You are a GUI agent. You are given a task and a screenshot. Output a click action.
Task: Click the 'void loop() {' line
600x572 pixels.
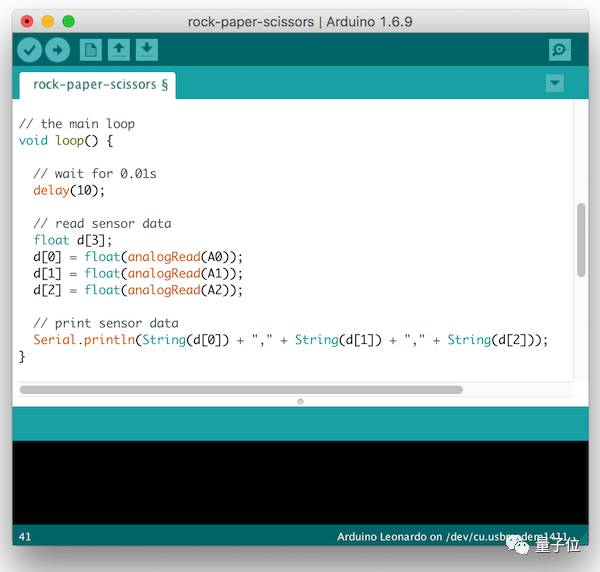pyautogui.click(x=66, y=140)
